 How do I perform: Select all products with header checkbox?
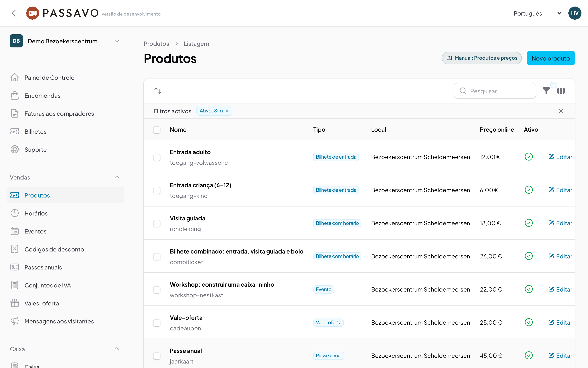click(157, 130)
